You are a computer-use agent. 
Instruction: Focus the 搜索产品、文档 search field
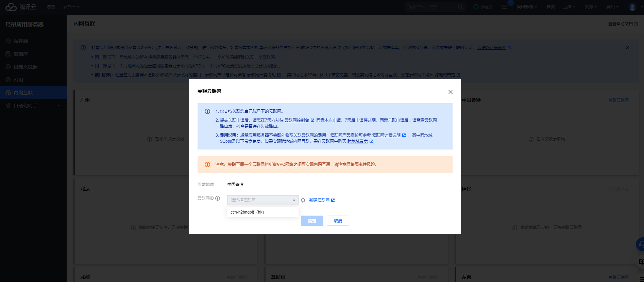(430, 7)
